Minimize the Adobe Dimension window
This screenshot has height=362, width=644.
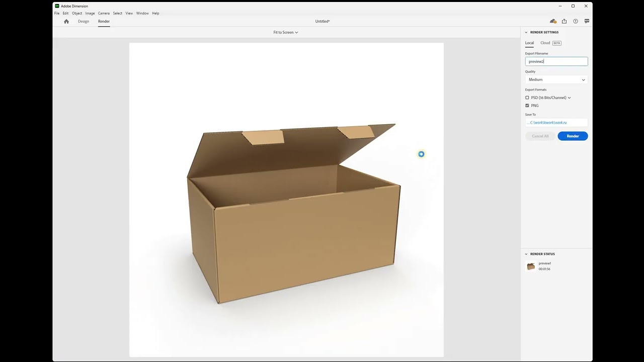560,6
